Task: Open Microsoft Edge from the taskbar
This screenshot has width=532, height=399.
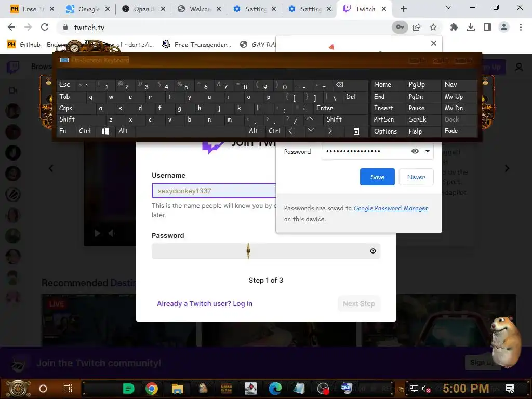Action: [x=275, y=389]
